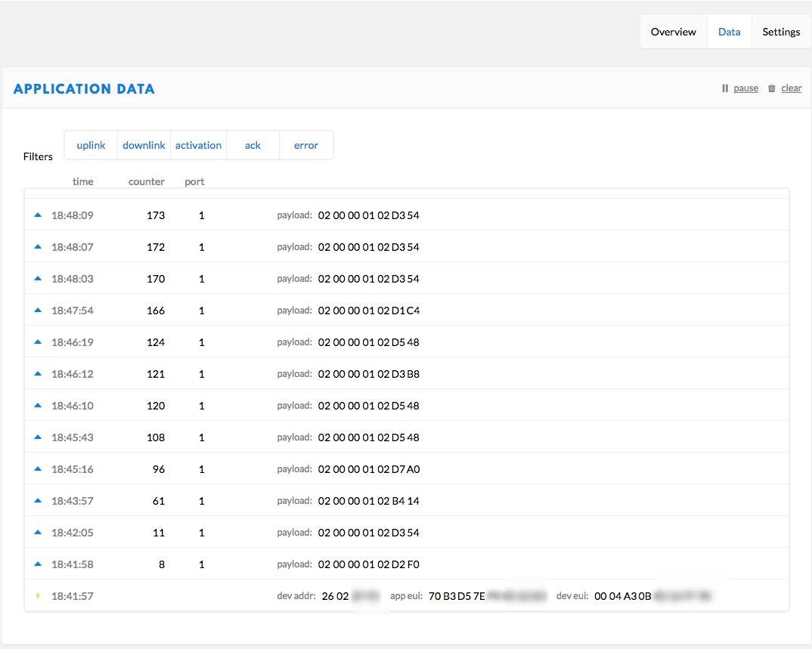Click the clear link
The height and width of the screenshot is (649, 812).
(791, 88)
